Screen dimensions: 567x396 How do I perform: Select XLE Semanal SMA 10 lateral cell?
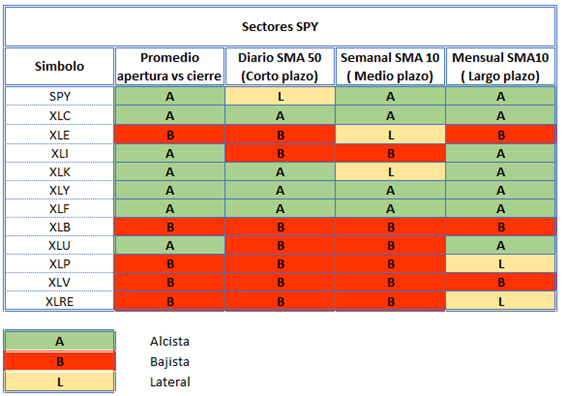click(x=390, y=135)
